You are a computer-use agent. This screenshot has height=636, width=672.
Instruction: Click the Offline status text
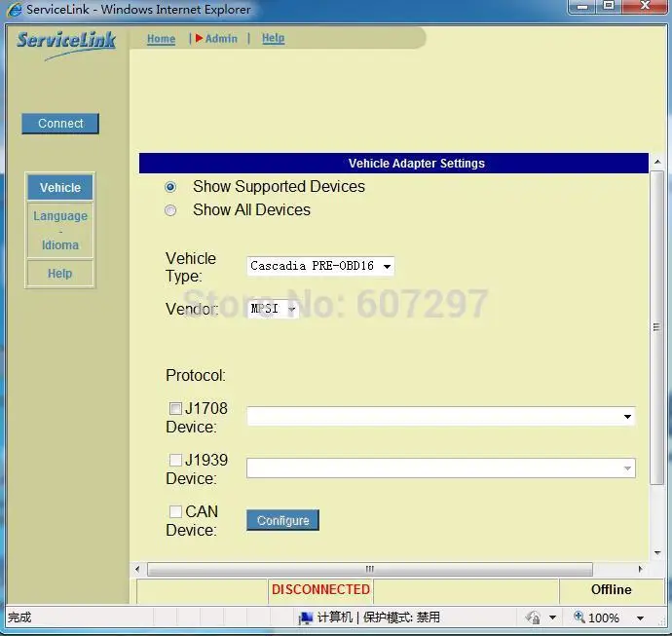pos(612,589)
